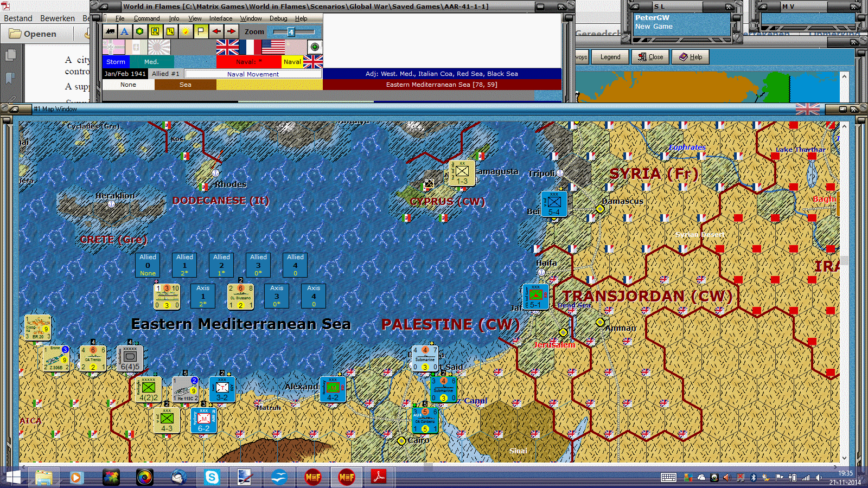Image resolution: width=868 pixels, height=488 pixels.
Task: Open the Command menu
Action: pyautogui.click(x=146, y=18)
